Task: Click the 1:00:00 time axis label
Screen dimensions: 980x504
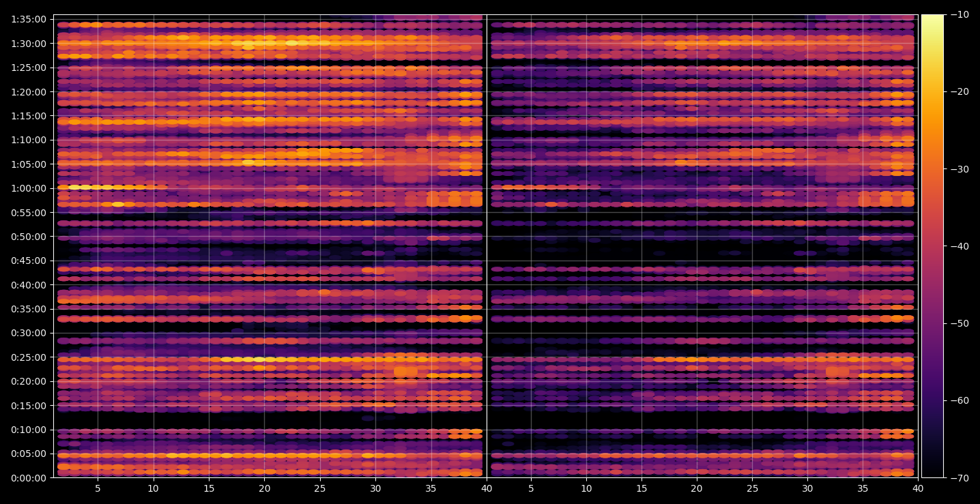Action: click(29, 188)
